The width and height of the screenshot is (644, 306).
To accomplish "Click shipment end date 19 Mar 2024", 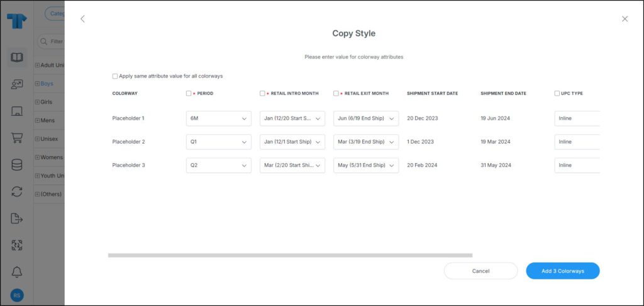I will pyautogui.click(x=496, y=142).
